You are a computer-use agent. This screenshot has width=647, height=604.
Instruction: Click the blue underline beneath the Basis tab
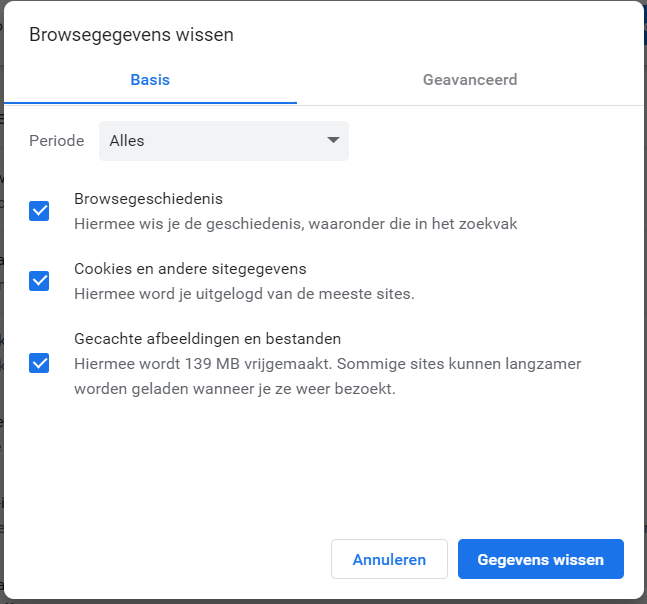tap(150, 103)
